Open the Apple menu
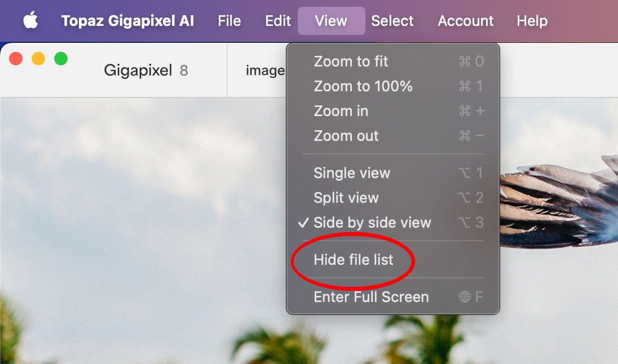 point(31,21)
